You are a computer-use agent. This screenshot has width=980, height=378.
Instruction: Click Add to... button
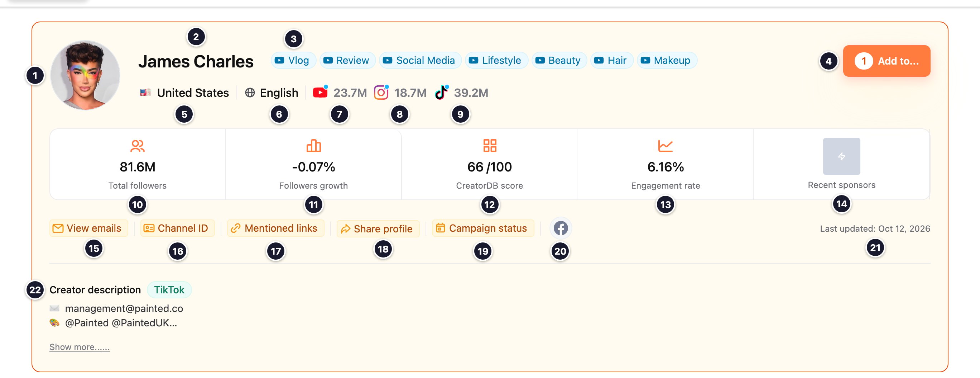[x=887, y=61]
